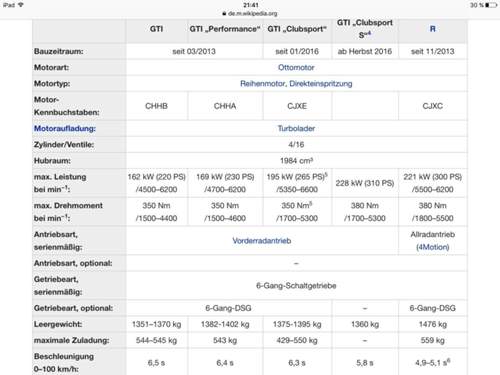Image resolution: width=500 pixels, height=375 pixels.
Task: Select the 350 Nm /1500–4600 cell
Action: click(225, 212)
